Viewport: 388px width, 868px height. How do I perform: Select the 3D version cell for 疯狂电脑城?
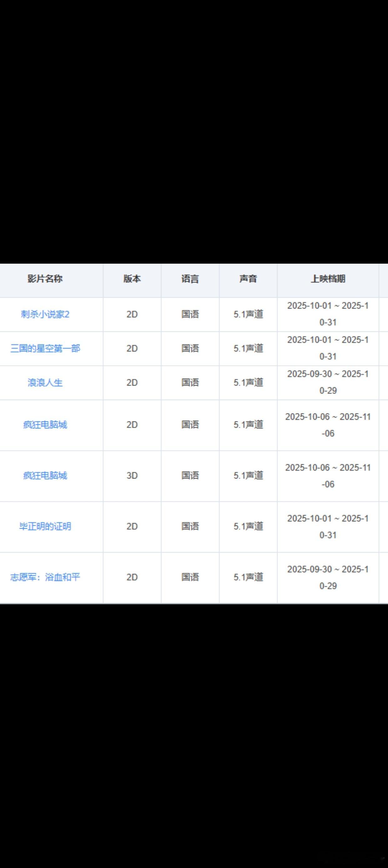(x=132, y=476)
